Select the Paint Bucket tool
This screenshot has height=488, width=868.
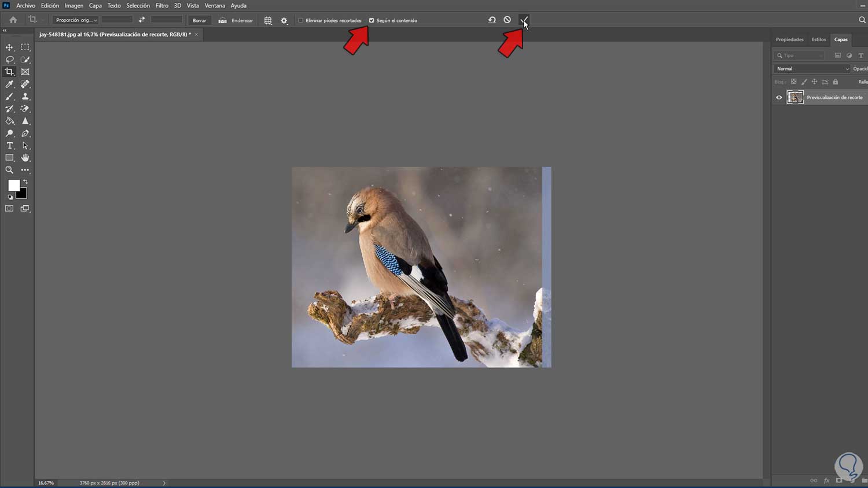click(x=9, y=121)
